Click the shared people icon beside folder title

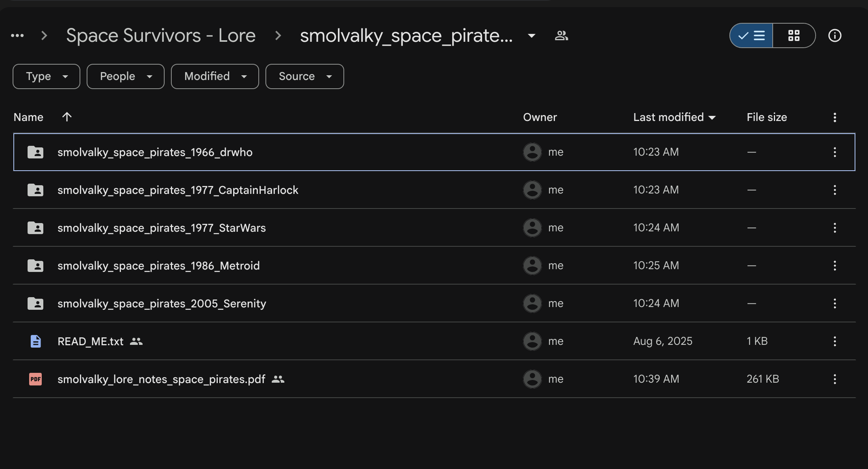coord(561,36)
